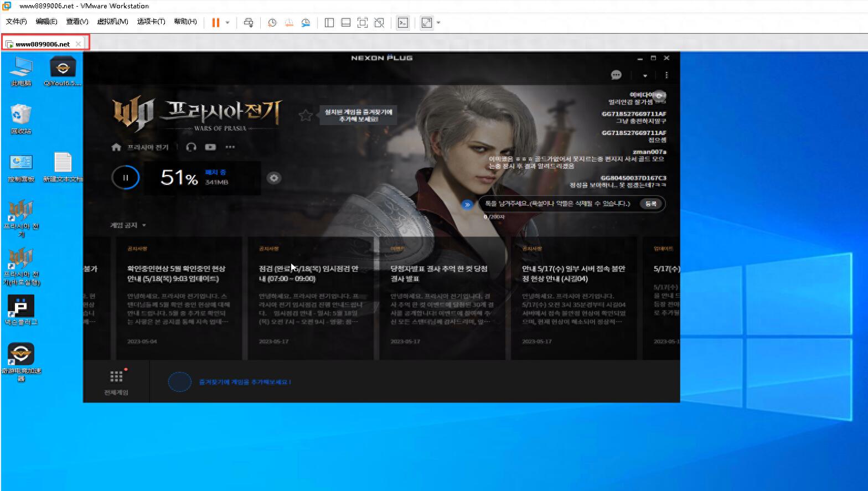Toggle VMware library sidebar view
868x491 pixels.
329,23
